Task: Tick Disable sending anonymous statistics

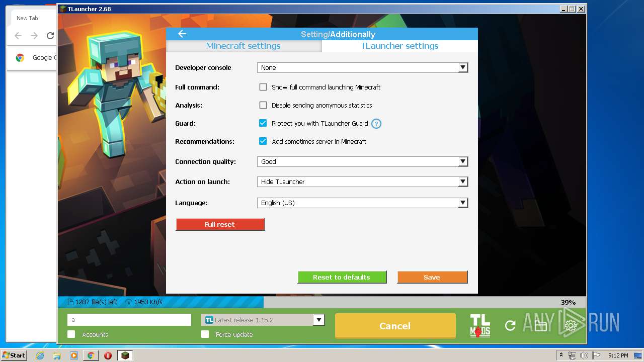Action: 263,105
